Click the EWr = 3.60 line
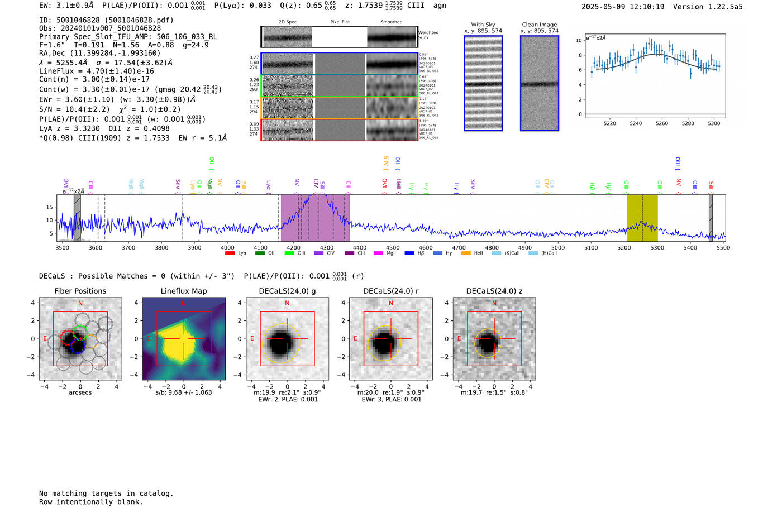 (x=117, y=99)
